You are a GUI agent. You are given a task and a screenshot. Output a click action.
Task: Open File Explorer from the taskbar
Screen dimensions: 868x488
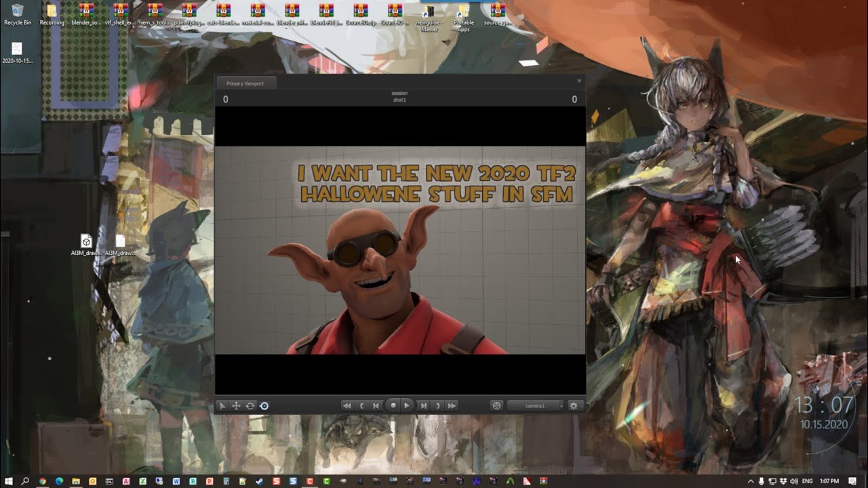tap(76, 481)
